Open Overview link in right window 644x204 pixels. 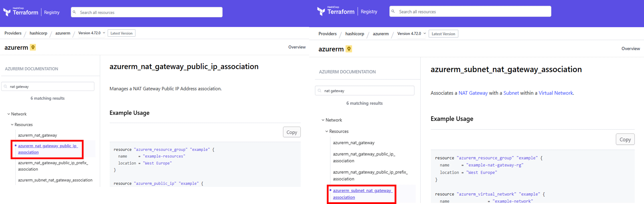pyautogui.click(x=630, y=49)
